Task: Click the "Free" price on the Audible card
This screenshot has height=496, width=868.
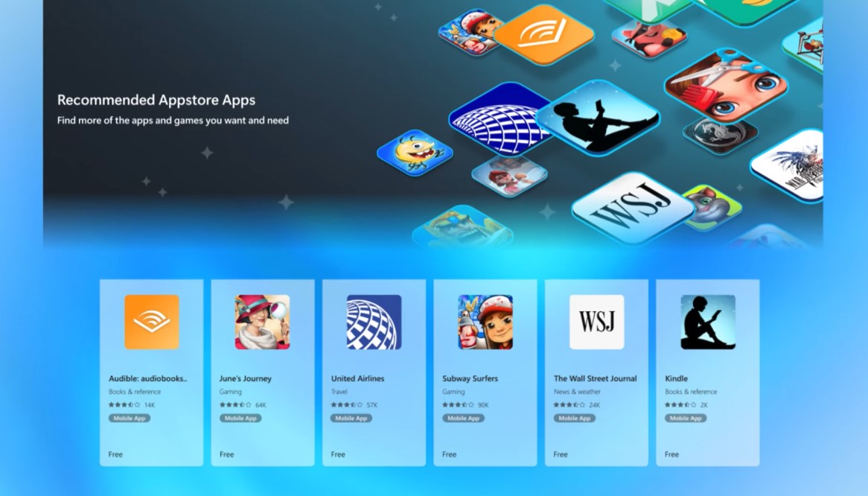Action: [x=115, y=454]
